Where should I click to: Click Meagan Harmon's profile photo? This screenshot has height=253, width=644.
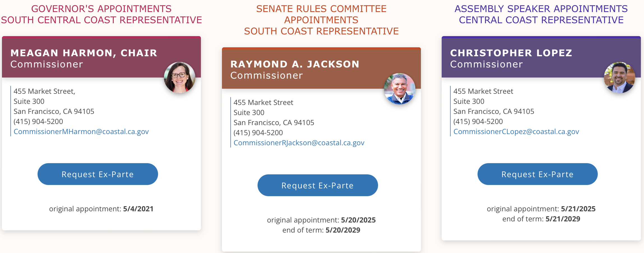click(179, 78)
